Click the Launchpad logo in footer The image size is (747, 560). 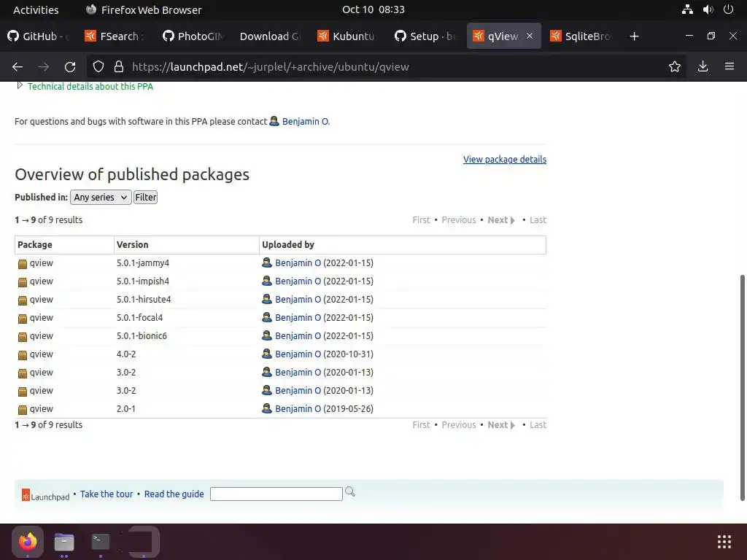[x=46, y=495]
